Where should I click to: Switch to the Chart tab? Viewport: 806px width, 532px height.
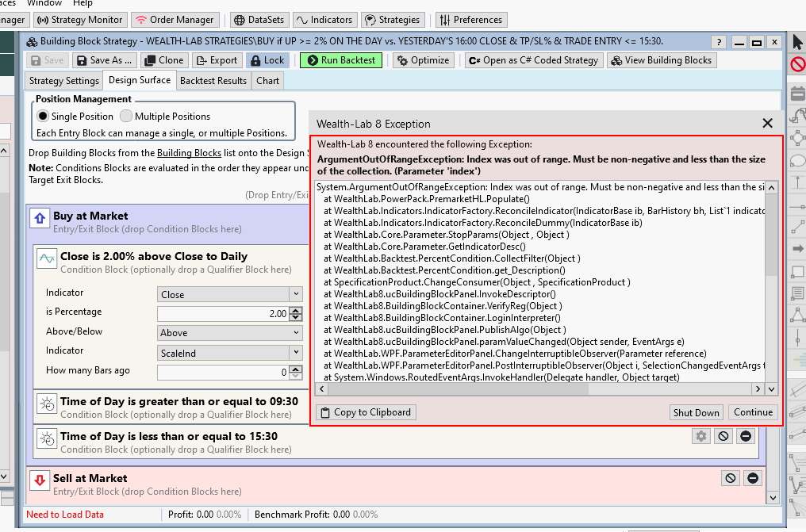268,81
